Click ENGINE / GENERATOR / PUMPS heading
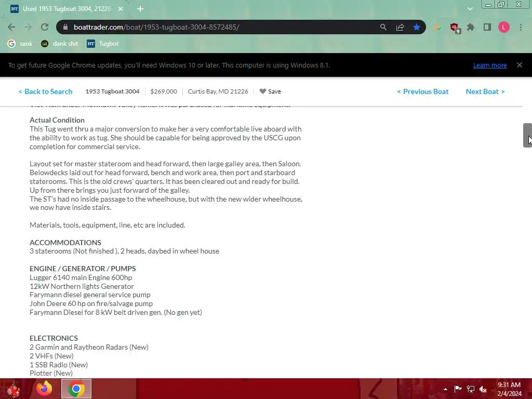Image resolution: width=532 pixels, height=399 pixels. [x=83, y=269]
